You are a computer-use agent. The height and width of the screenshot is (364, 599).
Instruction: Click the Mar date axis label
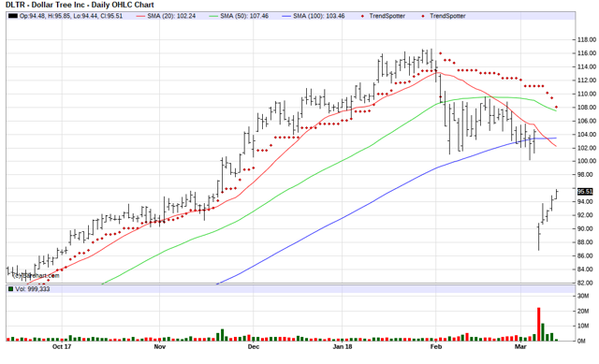coord(520,347)
